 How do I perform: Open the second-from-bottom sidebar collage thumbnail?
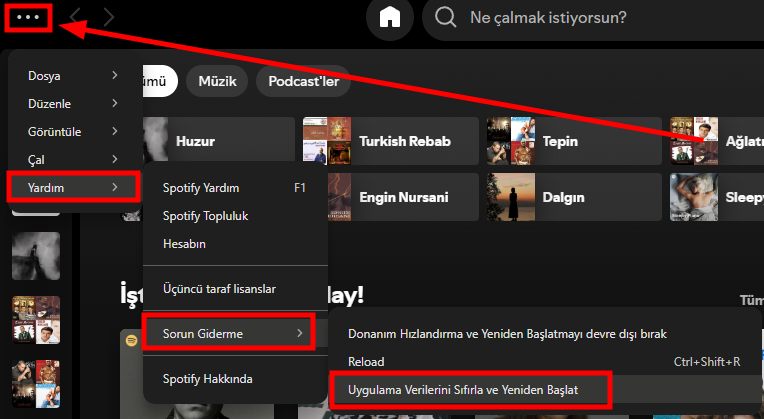click(x=36, y=320)
